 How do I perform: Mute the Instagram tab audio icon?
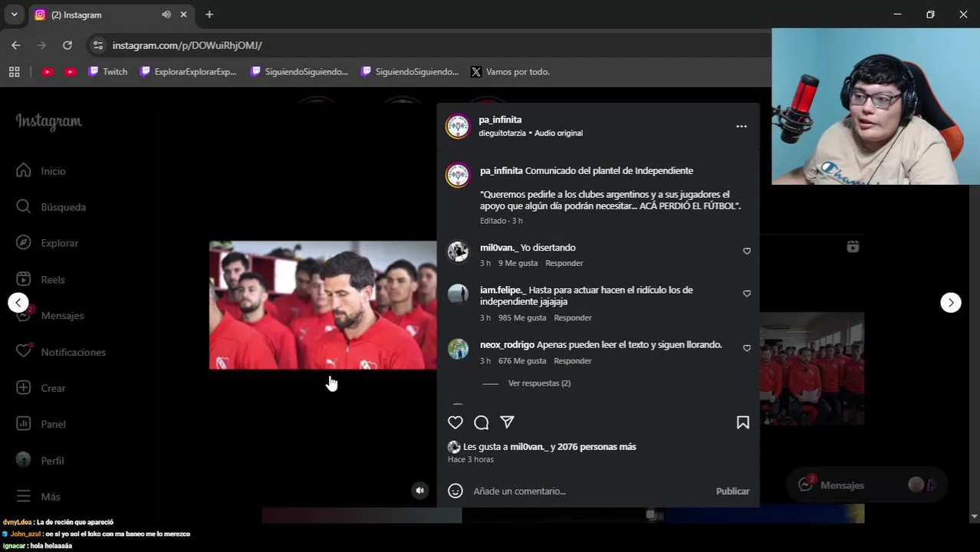(166, 15)
